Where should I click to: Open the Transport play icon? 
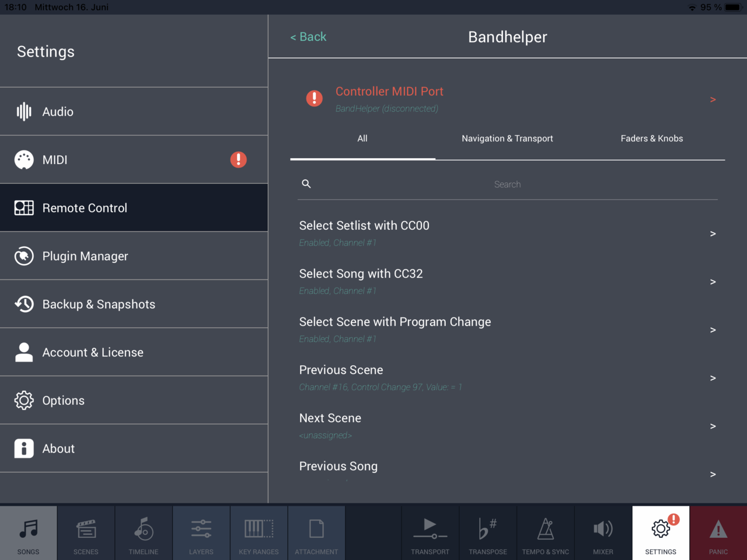pos(430,528)
